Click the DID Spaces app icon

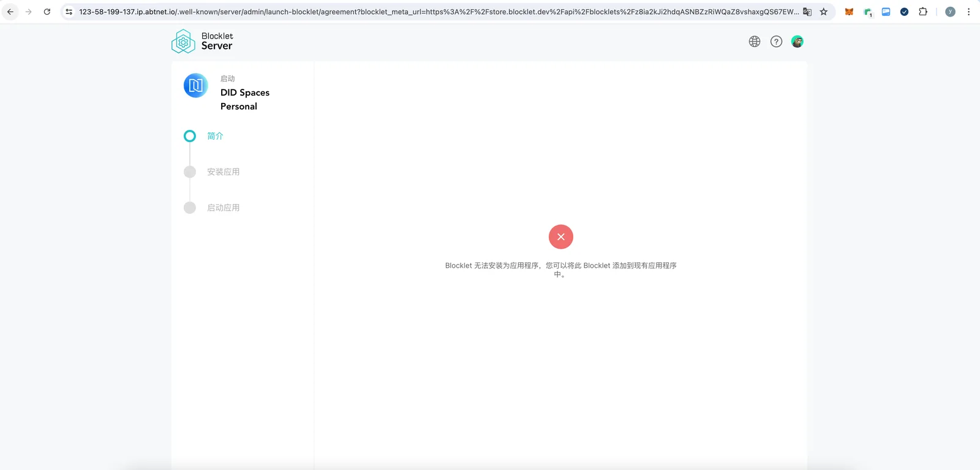coord(196,86)
